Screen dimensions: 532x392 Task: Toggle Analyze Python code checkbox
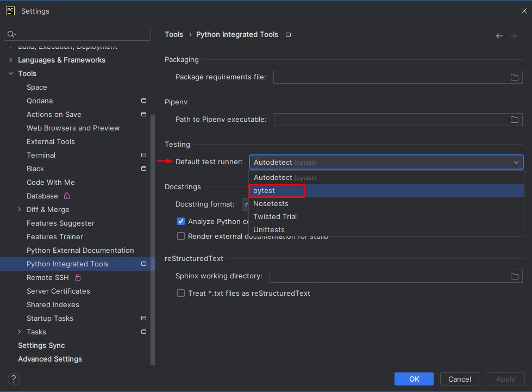pyautogui.click(x=181, y=221)
